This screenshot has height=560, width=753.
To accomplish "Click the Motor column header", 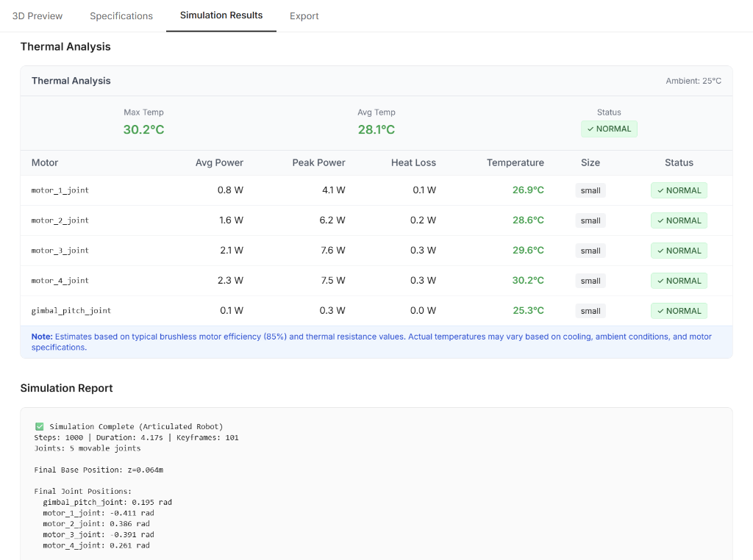I will (45, 162).
